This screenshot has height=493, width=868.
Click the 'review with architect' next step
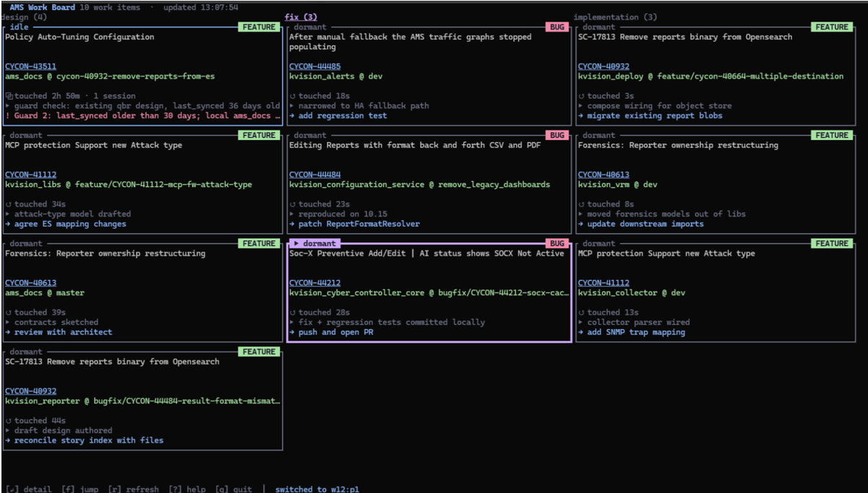(58, 332)
